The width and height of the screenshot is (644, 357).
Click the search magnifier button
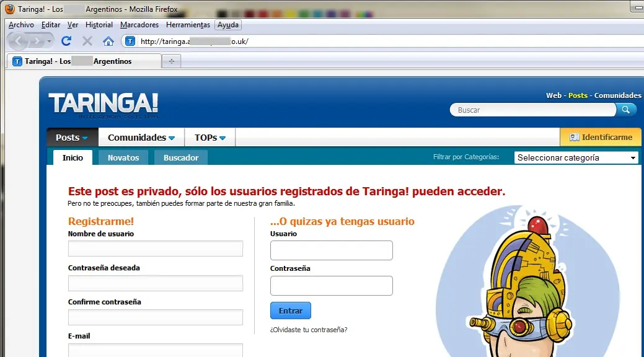click(626, 110)
